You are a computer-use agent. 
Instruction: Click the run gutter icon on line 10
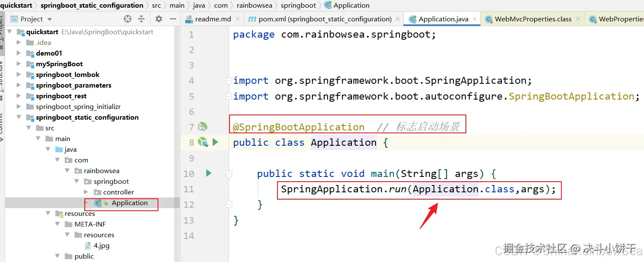209,173
